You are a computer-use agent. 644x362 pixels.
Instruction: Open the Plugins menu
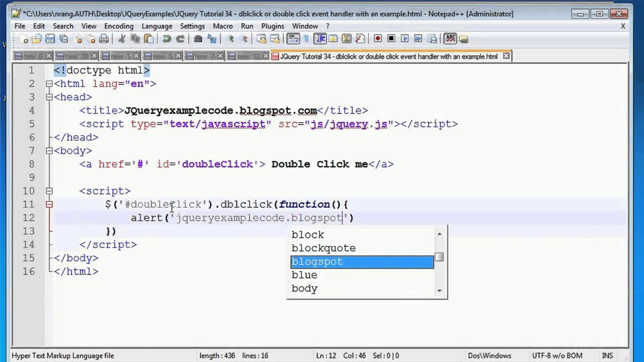point(273,26)
